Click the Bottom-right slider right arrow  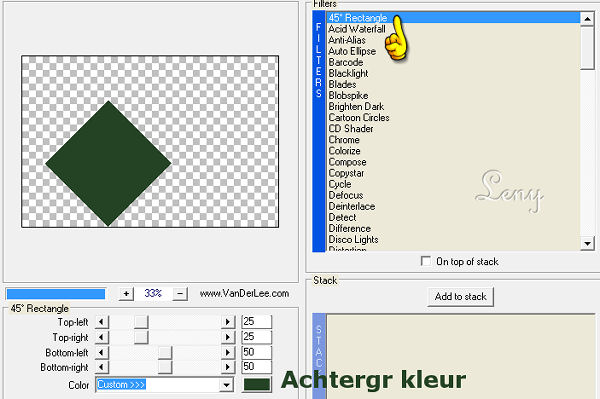point(228,367)
